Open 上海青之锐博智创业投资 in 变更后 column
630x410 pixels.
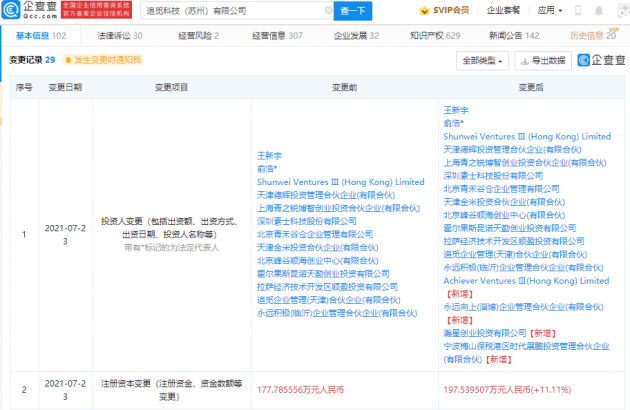525,162
